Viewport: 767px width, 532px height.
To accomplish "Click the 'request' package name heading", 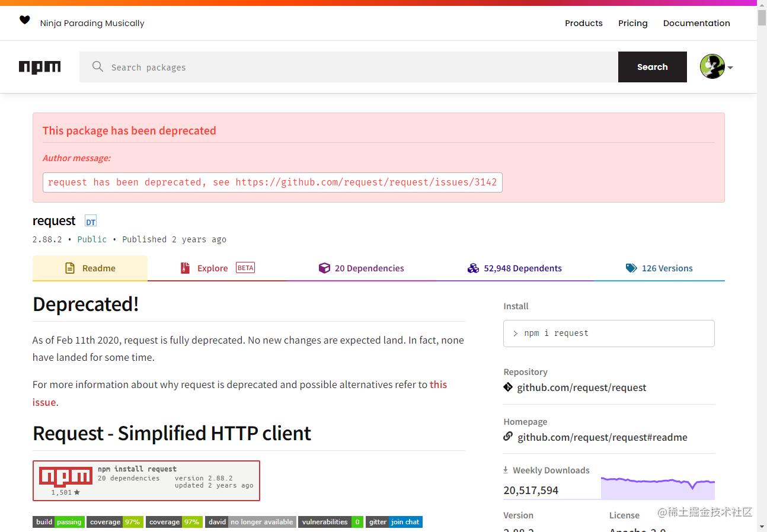I will 54,221.
